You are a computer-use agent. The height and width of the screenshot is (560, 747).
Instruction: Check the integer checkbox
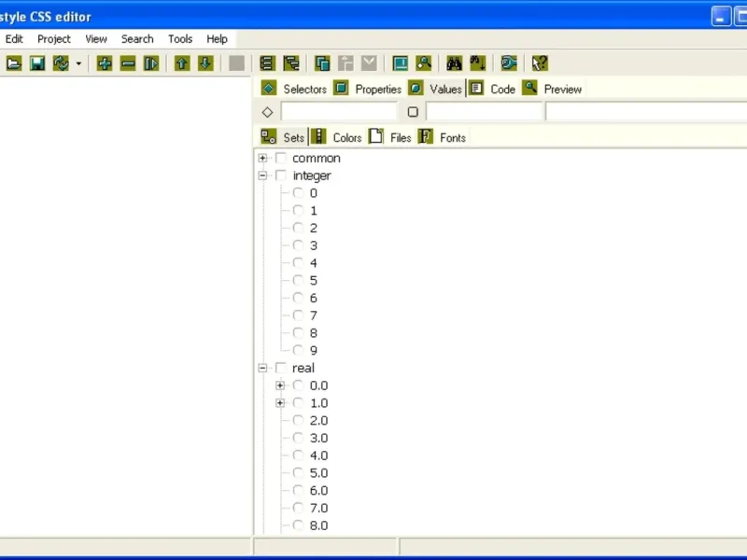[281, 175]
